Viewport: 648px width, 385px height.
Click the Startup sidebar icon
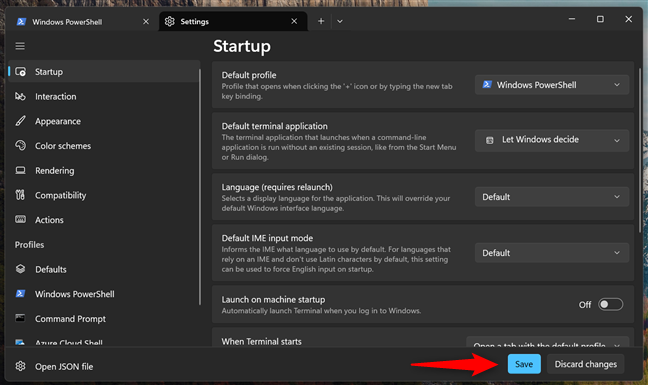(x=20, y=71)
